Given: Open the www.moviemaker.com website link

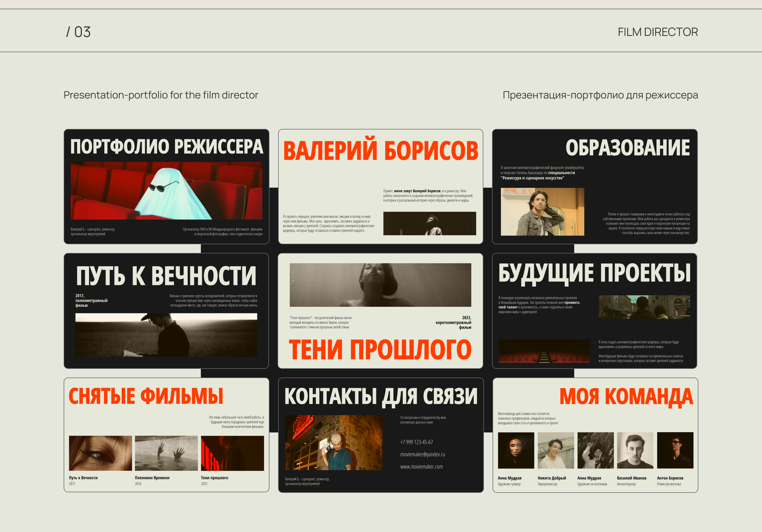Looking at the screenshot, I should click(421, 467).
